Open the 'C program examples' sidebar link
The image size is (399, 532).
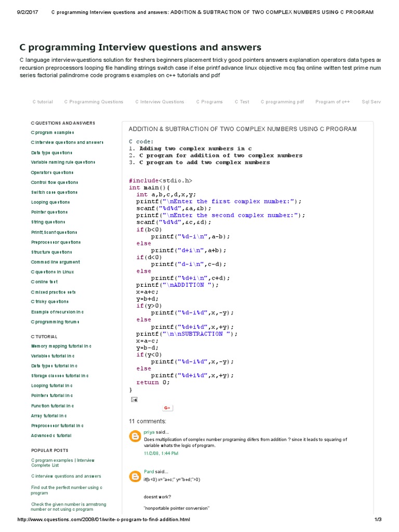52,132
